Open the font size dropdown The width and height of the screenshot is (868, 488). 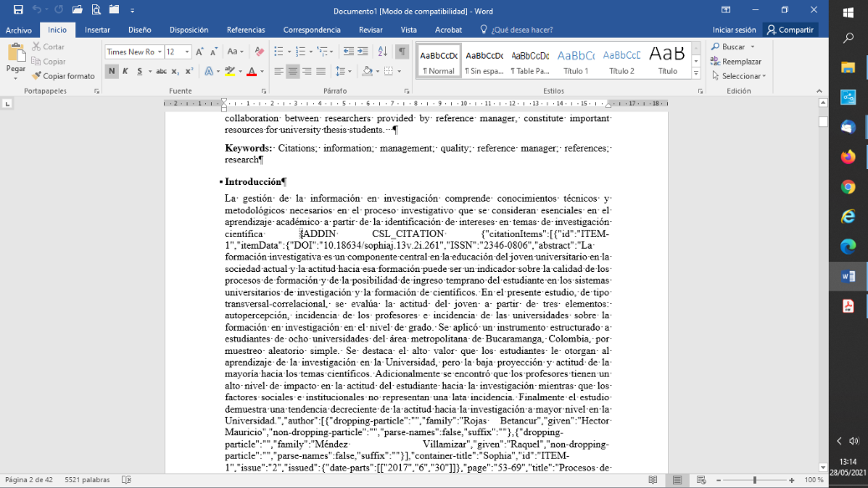187,52
